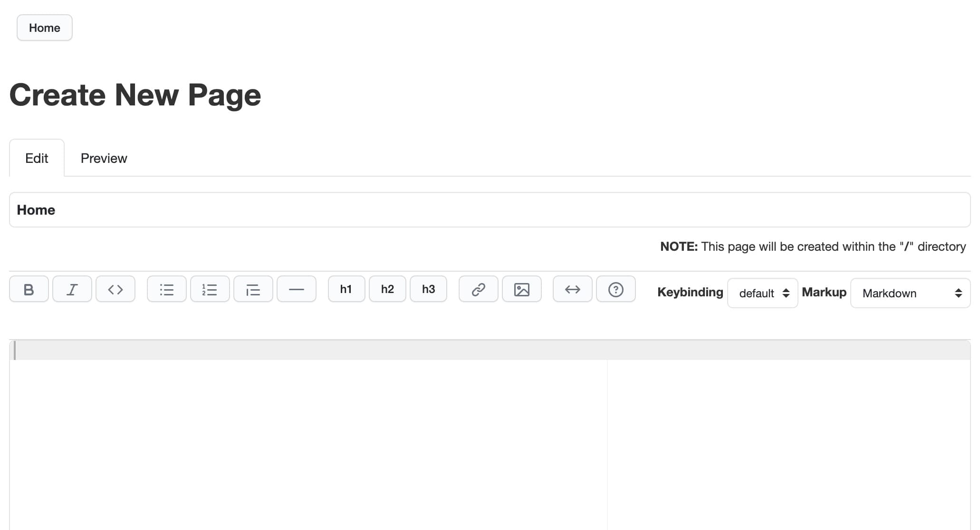Open the Keybinding selection dropdown

[x=762, y=293]
